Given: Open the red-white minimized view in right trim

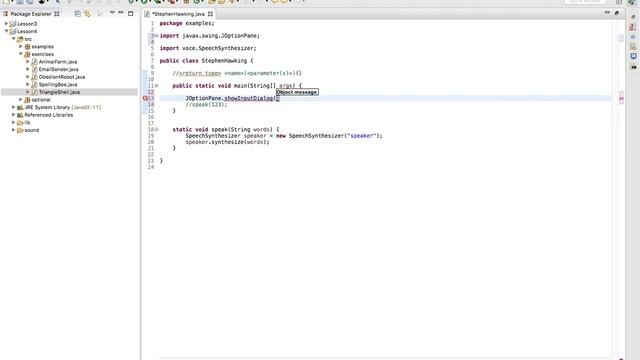Looking at the screenshot, I should point(633,27).
